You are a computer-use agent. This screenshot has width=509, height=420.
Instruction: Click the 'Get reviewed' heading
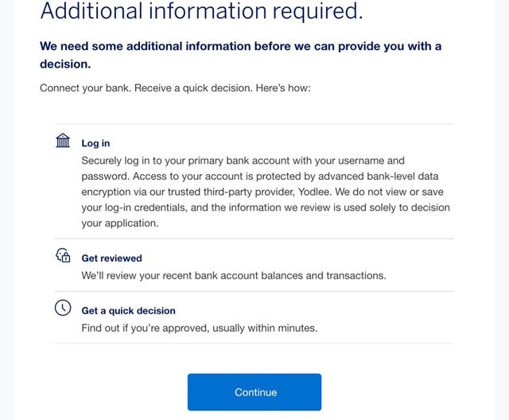(111, 258)
